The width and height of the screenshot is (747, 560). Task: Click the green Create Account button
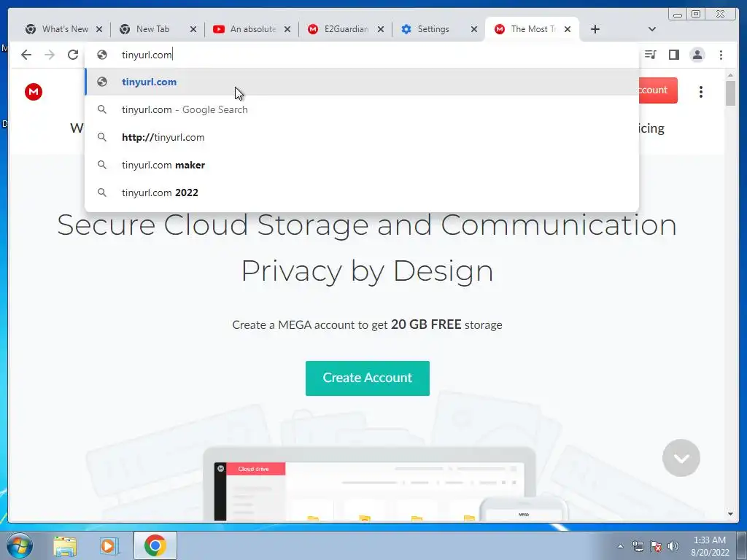pos(368,378)
